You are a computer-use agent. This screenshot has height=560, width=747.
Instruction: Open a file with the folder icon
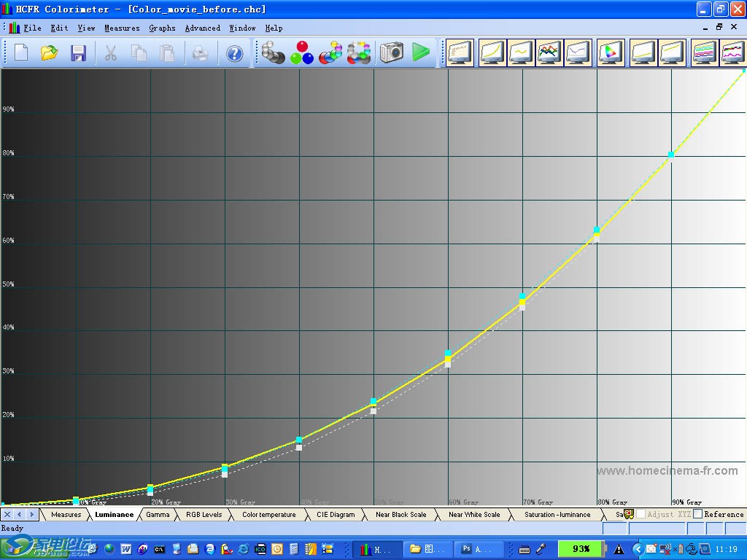pyautogui.click(x=49, y=53)
